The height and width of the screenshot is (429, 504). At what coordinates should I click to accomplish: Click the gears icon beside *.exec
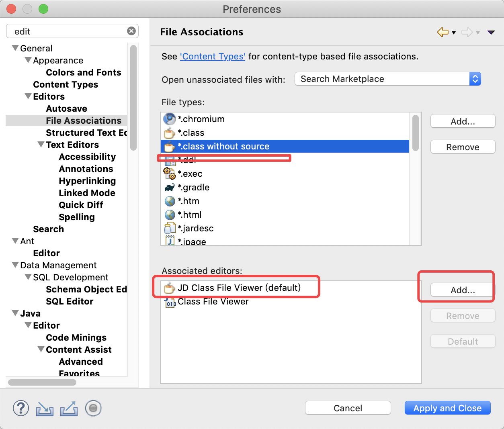tap(170, 174)
